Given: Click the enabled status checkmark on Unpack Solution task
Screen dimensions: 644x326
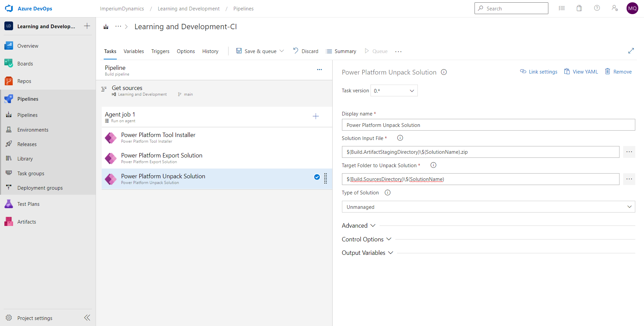Looking at the screenshot, I should [x=316, y=177].
